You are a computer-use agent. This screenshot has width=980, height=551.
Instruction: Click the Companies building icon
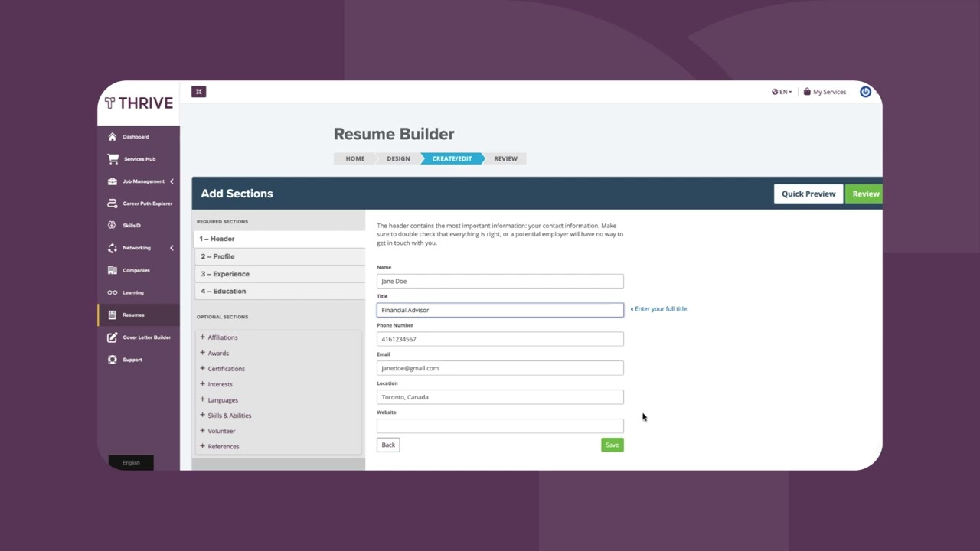113,270
